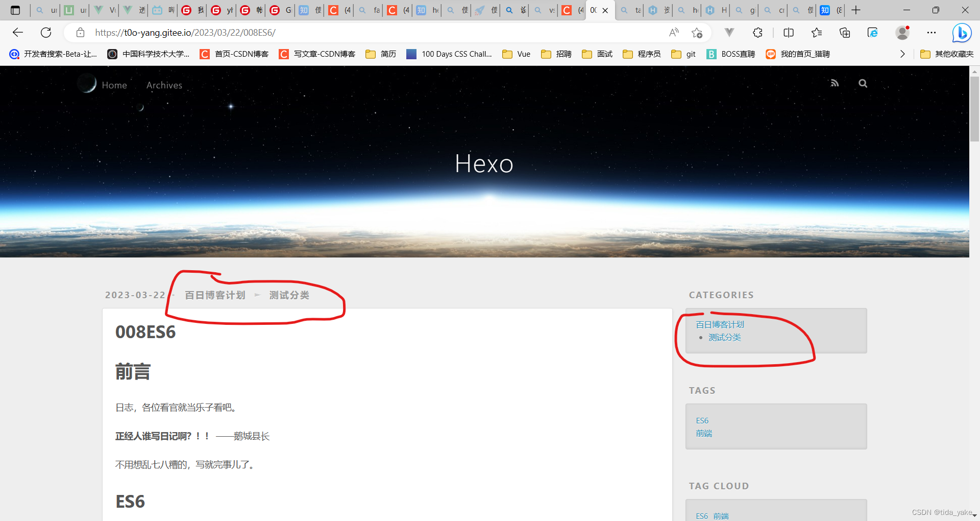Open a new browser tab
Viewport: 980px width, 521px height.
click(856, 10)
